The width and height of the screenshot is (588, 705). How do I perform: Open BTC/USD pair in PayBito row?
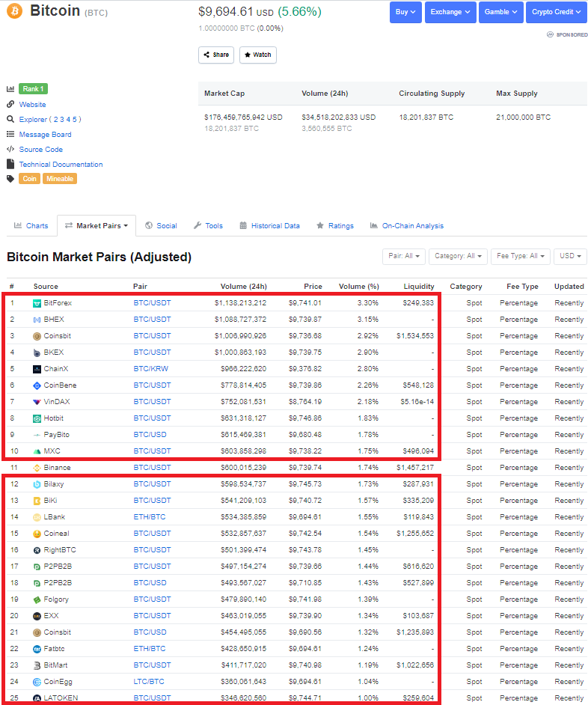click(150, 435)
